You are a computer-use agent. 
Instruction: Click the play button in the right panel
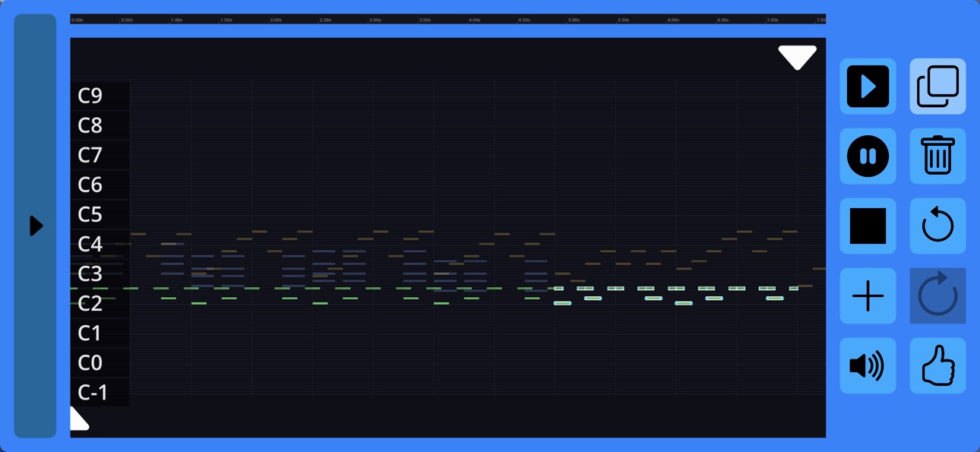tap(868, 87)
